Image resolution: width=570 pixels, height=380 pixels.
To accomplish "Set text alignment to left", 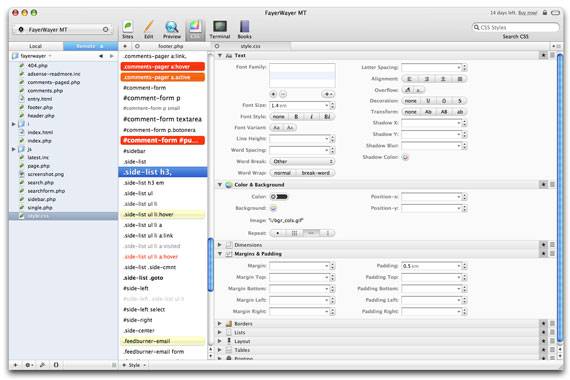I will [409, 79].
